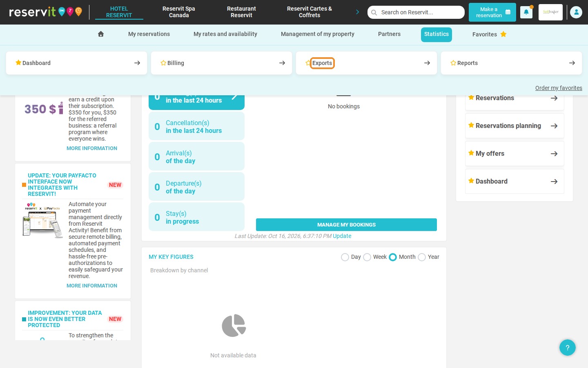This screenshot has height=368, width=588.
Task: Toggle favorite star on the Dashboard card at the top
Action: coord(18,63)
